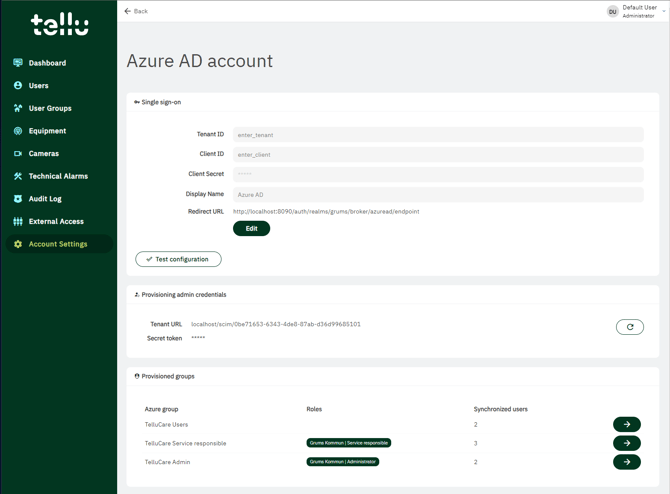
Task: Click the Tenant ID input field
Action: click(x=438, y=135)
